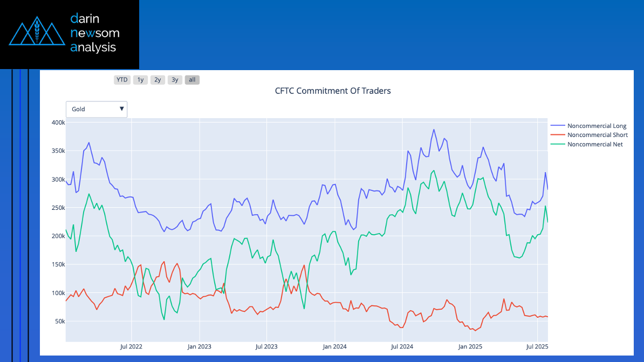The width and height of the screenshot is (644, 362).
Task: Click the Jan 2024 x-axis label
Action: (334, 347)
